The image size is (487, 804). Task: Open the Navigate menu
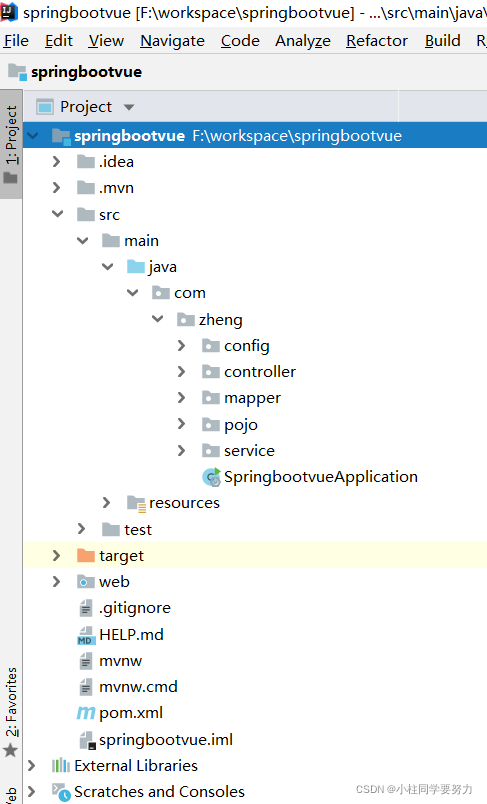pos(172,41)
